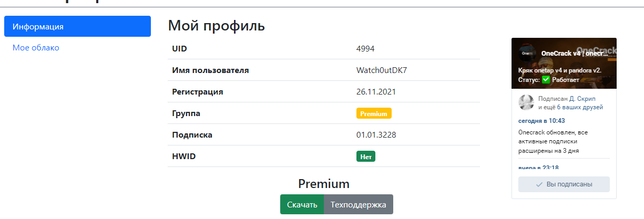
Task: Click the UID value 4994
Action: pyautogui.click(x=365, y=49)
